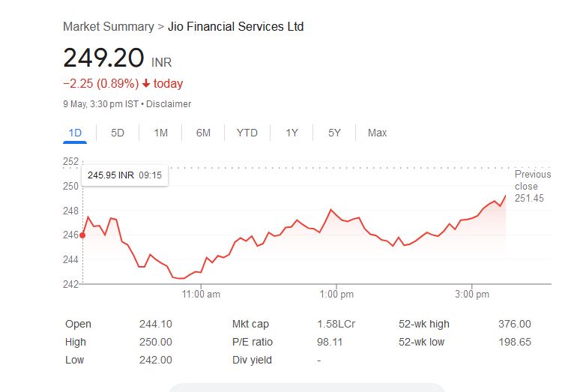
Task: Select the Max range tab
Action: [x=377, y=133]
